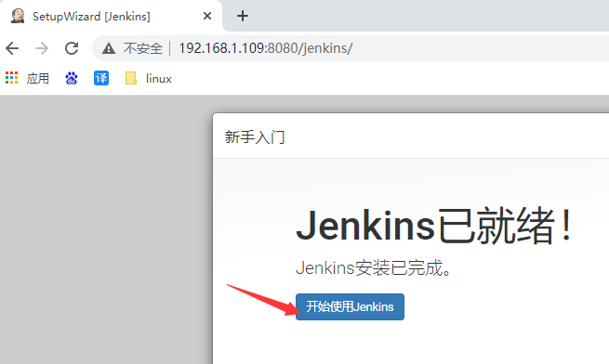The width and height of the screenshot is (609, 364).
Task: Click the 不安全 security label
Action: (143, 48)
